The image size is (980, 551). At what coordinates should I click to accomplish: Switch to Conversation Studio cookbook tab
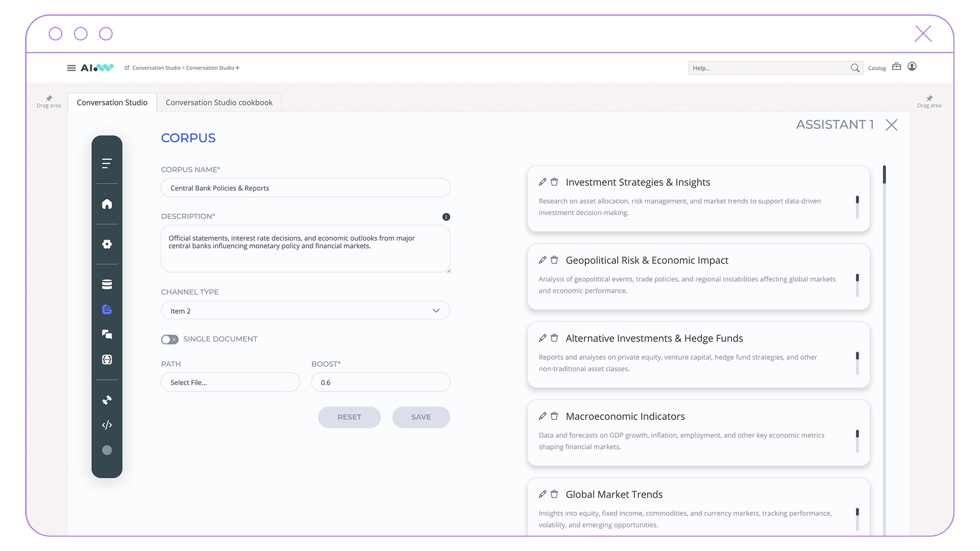219,103
